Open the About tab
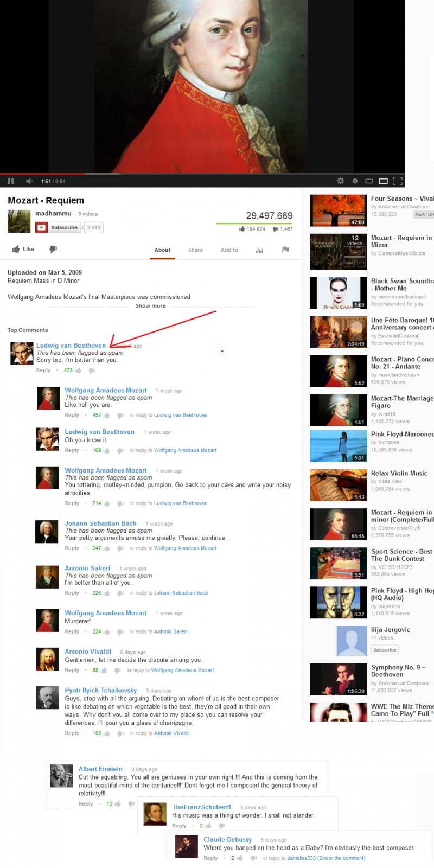Viewport: 434px width, 868px height. (x=162, y=250)
